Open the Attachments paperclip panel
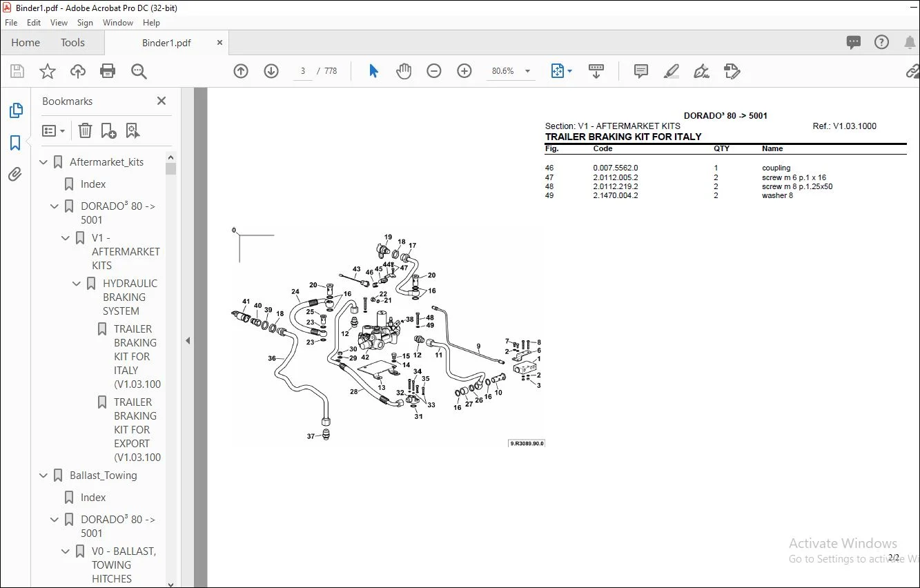 tap(15, 175)
